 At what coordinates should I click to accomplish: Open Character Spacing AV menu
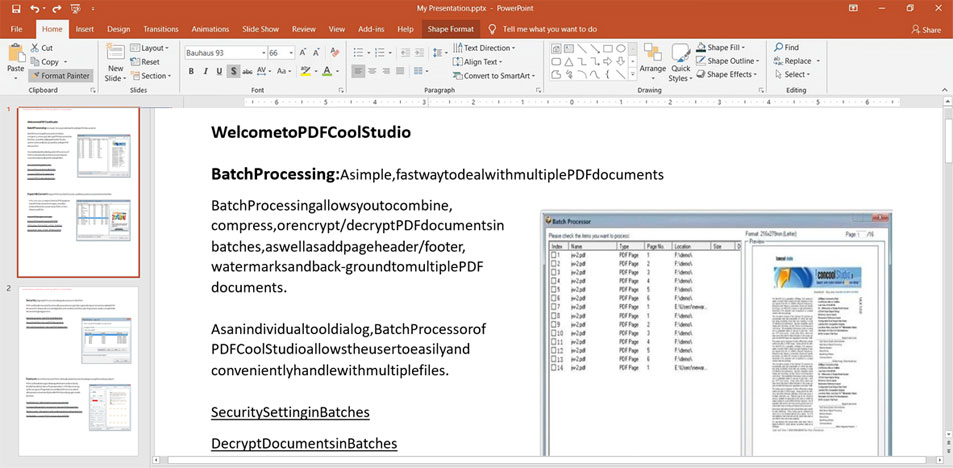coord(264,71)
